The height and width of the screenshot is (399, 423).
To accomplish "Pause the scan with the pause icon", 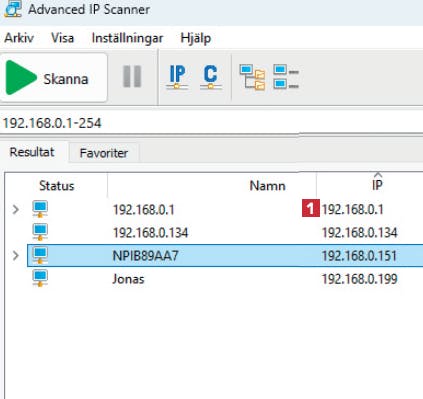I will pos(132,77).
